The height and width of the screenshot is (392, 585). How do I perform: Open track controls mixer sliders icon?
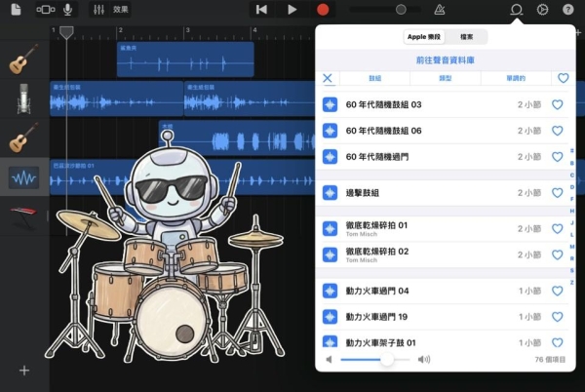[98, 10]
